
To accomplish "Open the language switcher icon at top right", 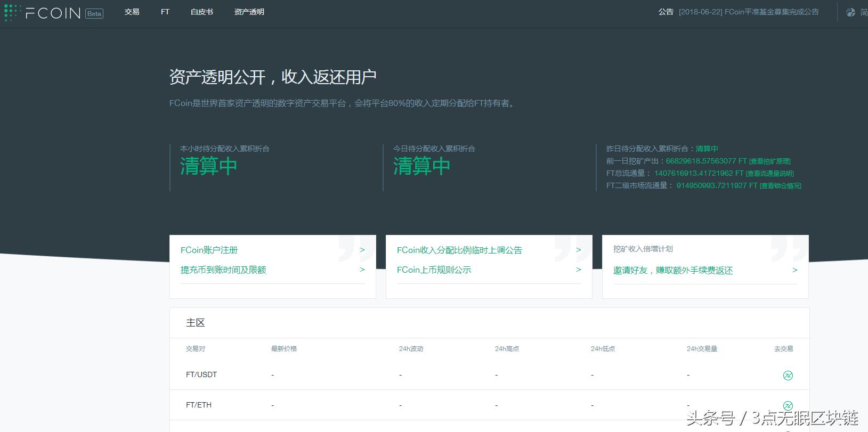I will click(x=850, y=12).
